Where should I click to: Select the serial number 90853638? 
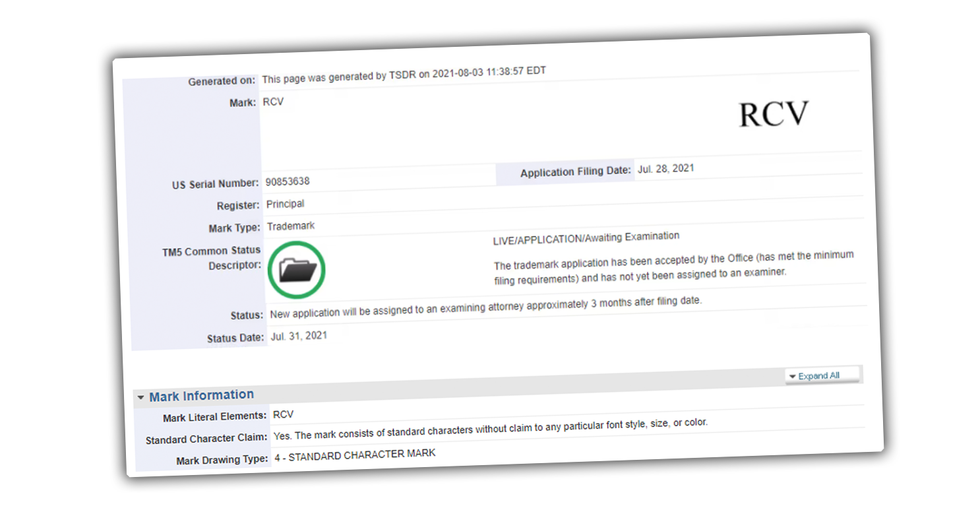tap(288, 181)
